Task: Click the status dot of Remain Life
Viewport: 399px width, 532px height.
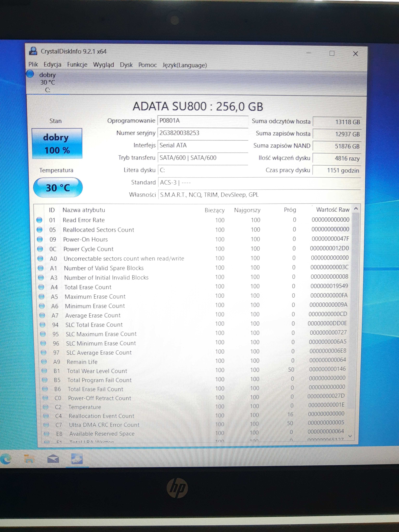Action: (x=44, y=362)
